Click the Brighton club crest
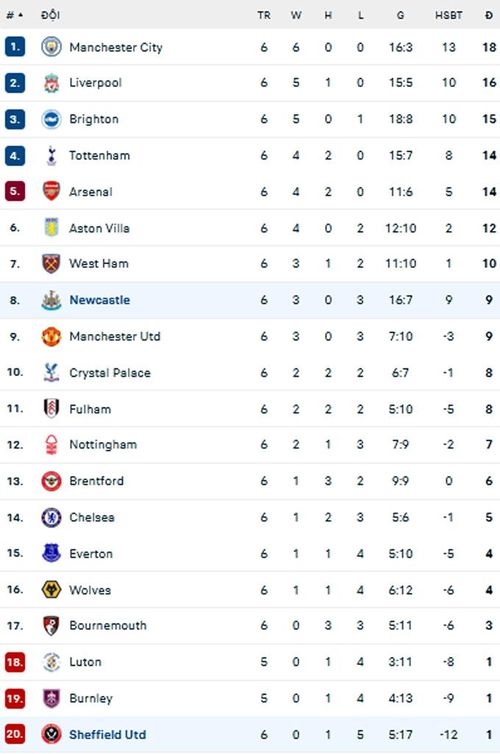 (51, 119)
